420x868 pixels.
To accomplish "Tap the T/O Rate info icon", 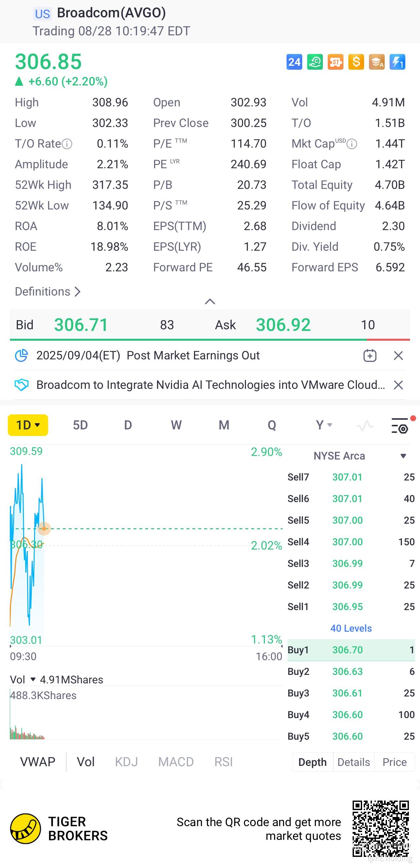I will click(67, 144).
